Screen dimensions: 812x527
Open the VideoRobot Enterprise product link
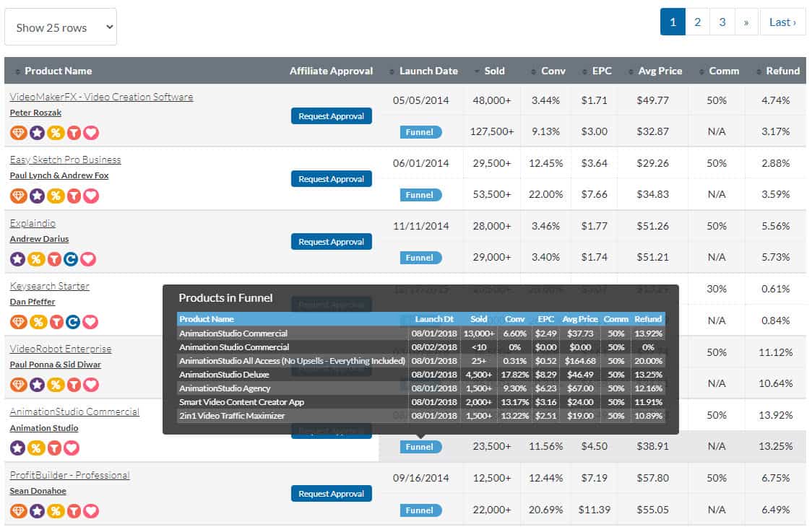(61, 349)
